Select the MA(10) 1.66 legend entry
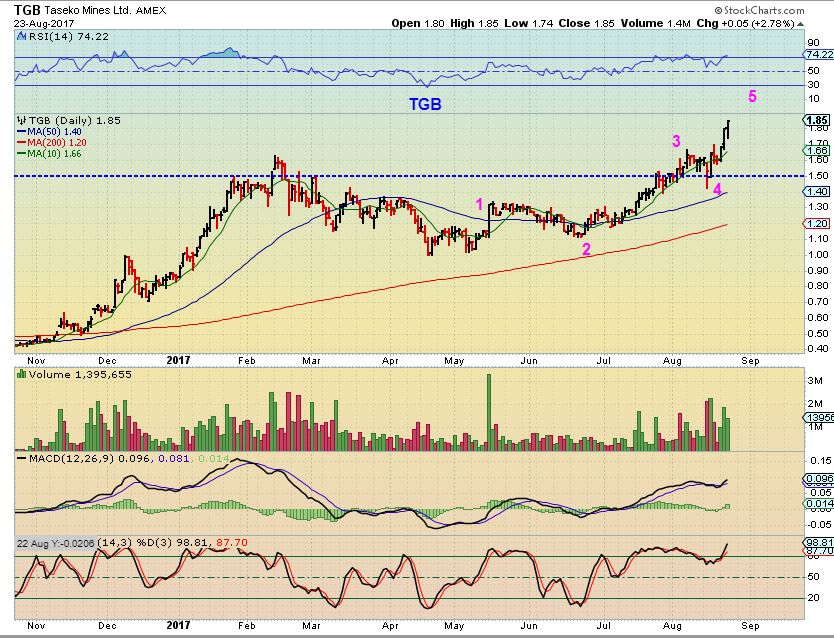This screenshot has width=834, height=638. pos(49,154)
